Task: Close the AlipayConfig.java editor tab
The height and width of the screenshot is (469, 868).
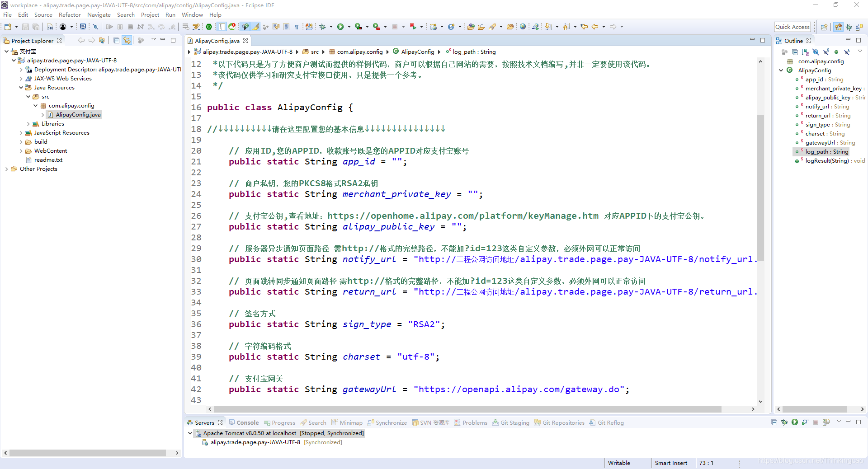Action: (x=245, y=41)
